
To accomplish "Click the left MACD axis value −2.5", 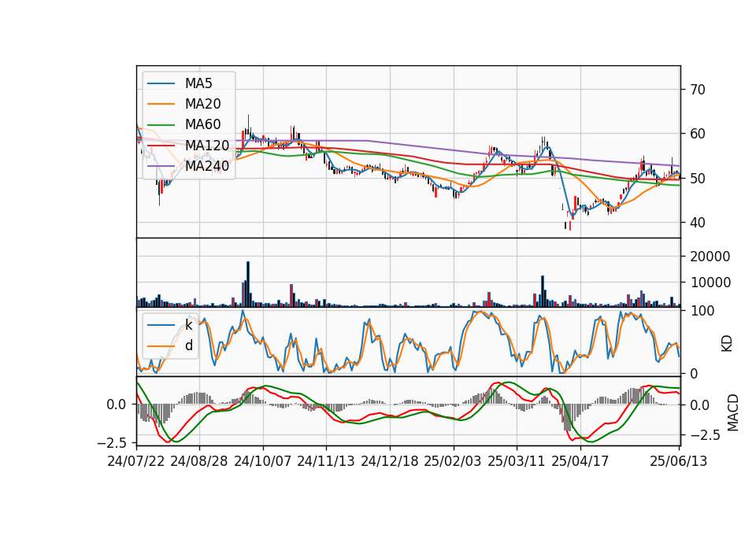I will coord(112,442).
